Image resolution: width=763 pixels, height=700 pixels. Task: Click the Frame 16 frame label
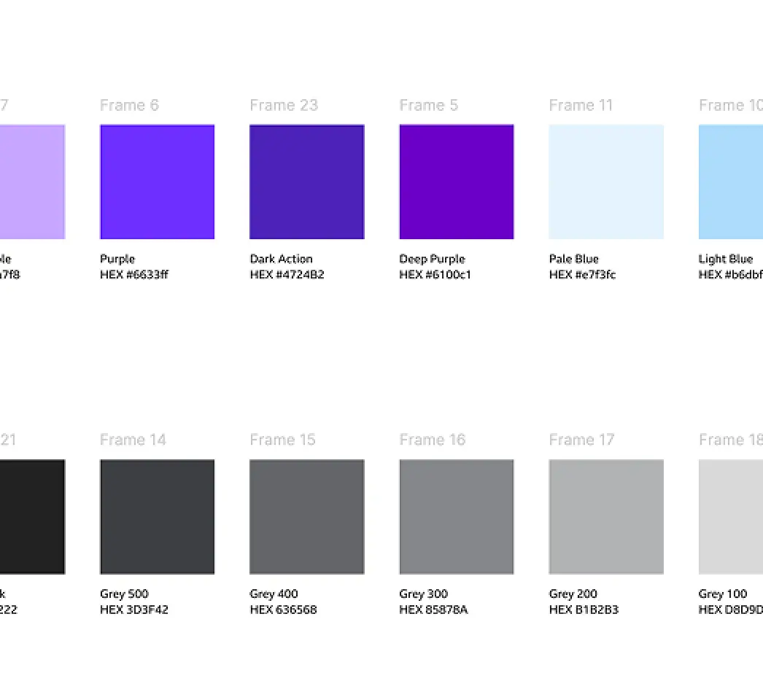(432, 440)
